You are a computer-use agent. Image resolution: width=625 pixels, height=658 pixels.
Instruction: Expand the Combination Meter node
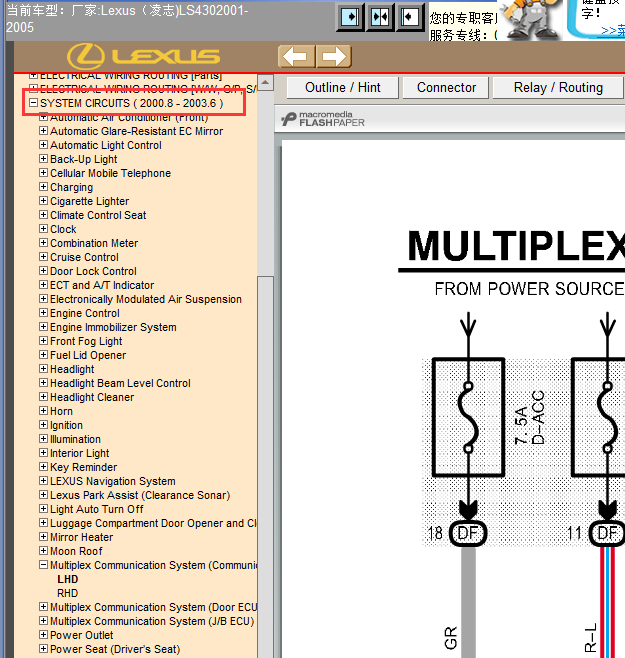pos(43,243)
